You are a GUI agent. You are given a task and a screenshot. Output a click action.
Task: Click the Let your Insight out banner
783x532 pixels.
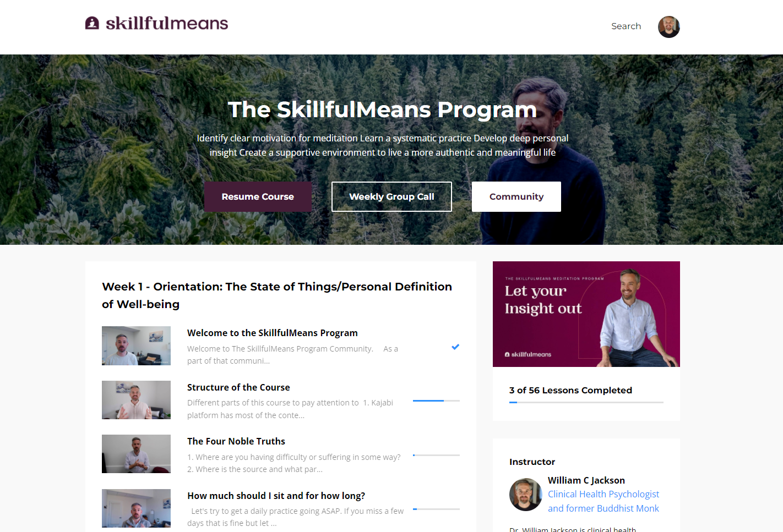tap(586, 314)
